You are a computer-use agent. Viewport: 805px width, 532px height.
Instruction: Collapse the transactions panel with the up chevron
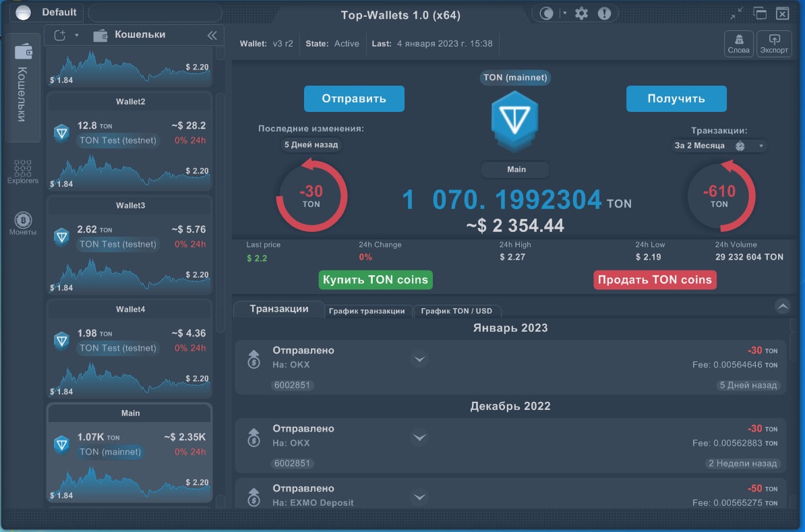[782, 307]
